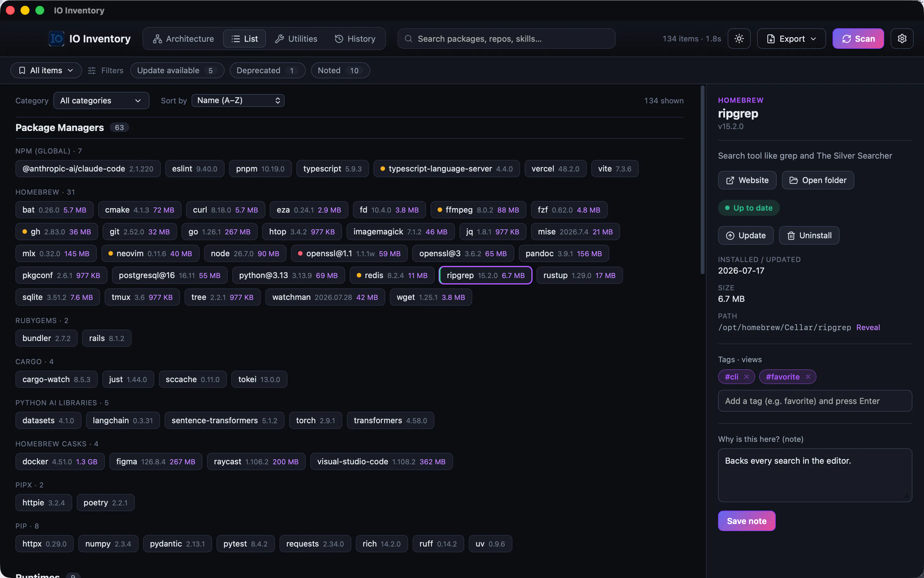Viewport: 924px width, 578px height.
Task: Select the eslint package chip
Action: point(195,169)
